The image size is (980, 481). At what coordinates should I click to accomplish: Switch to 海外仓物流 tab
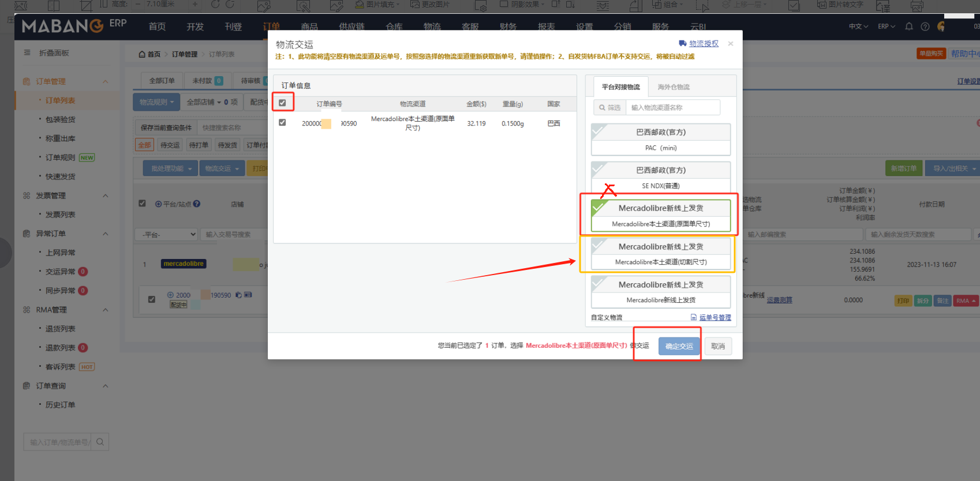[x=674, y=87]
